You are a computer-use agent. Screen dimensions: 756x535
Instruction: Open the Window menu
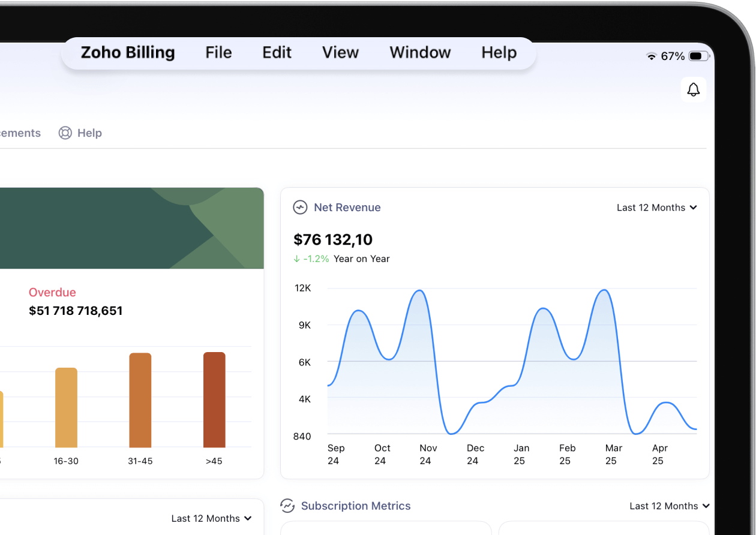(x=420, y=53)
